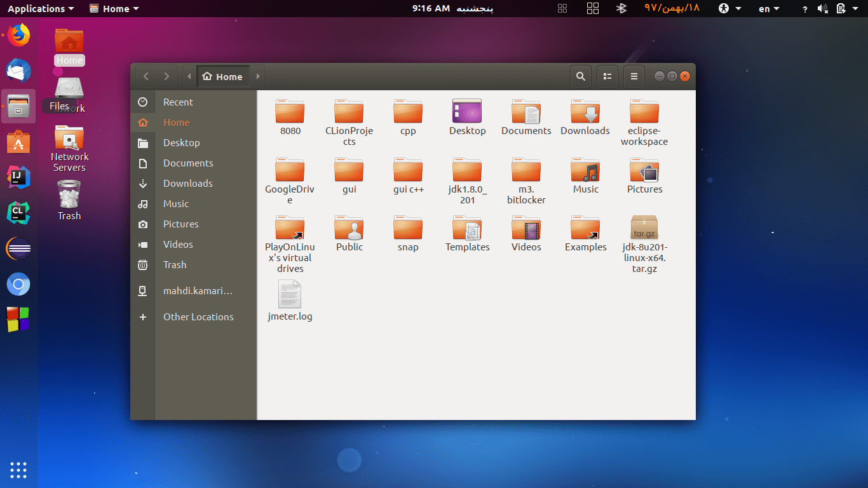Expand the path bar chevron after Home
Screen dimensions: 868x488
(258, 76)
